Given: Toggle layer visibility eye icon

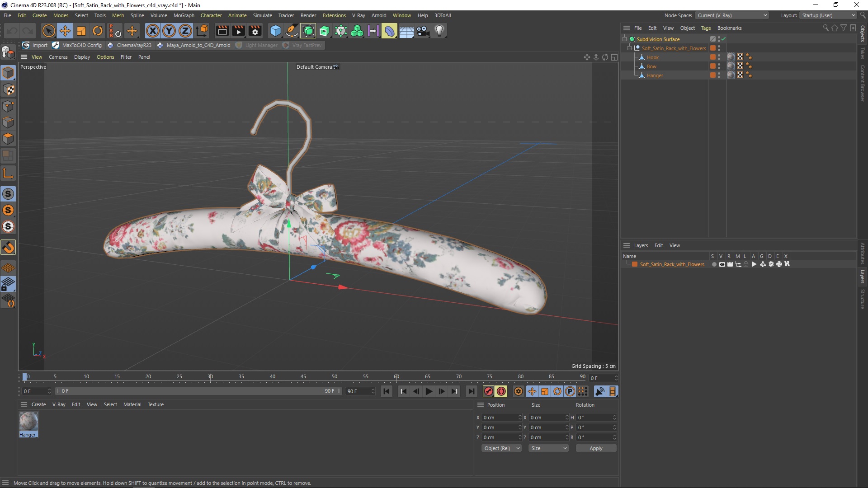Looking at the screenshot, I should coord(722,264).
